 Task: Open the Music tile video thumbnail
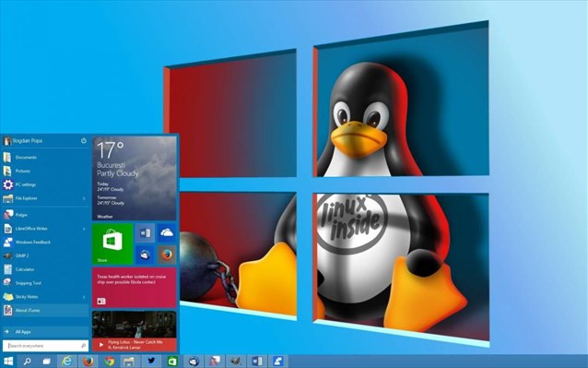click(135, 324)
